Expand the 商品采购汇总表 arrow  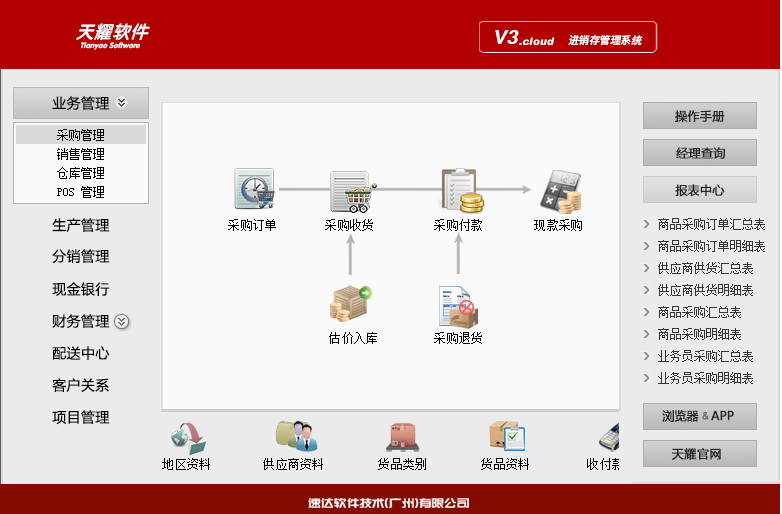click(x=646, y=312)
